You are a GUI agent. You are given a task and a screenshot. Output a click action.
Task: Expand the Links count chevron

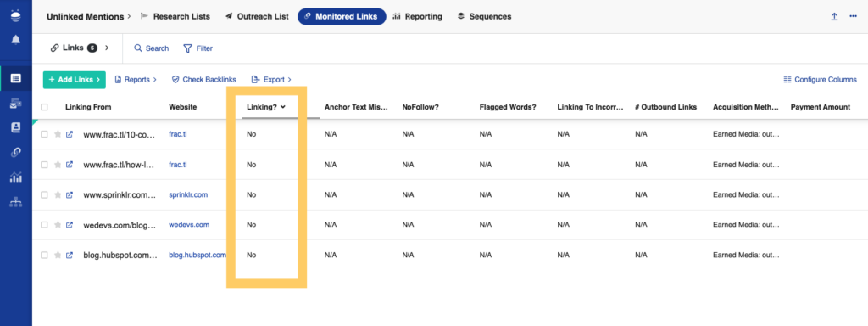click(107, 48)
